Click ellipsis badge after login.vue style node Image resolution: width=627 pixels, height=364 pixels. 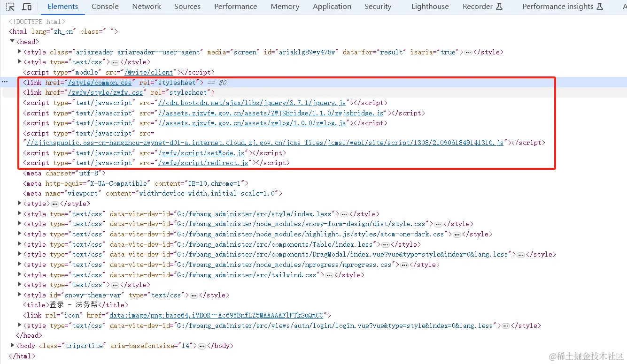506,326
